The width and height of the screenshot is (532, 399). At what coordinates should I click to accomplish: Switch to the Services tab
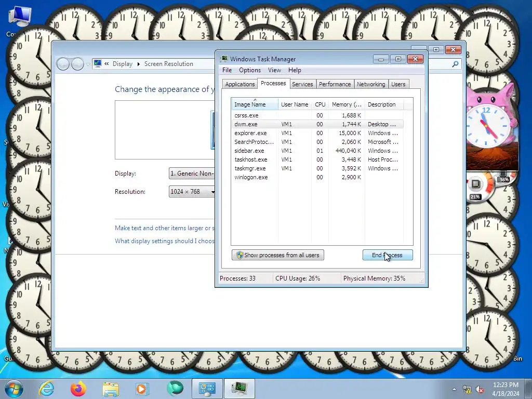click(302, 84)
